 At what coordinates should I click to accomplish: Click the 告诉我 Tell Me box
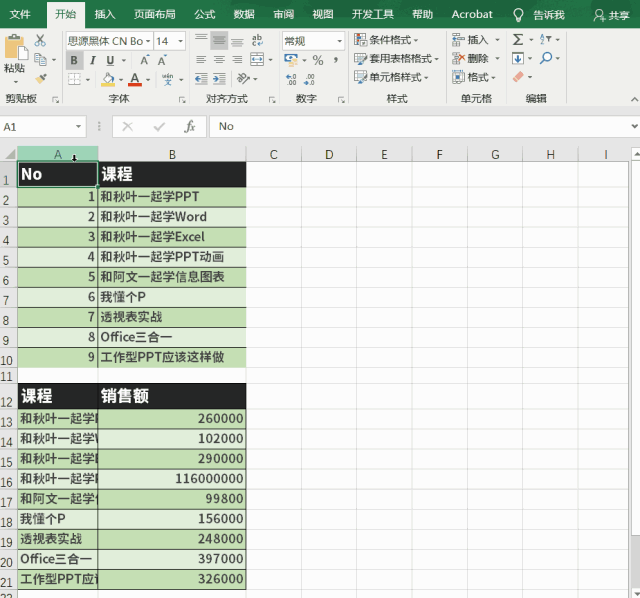click(x=539, y=16)
